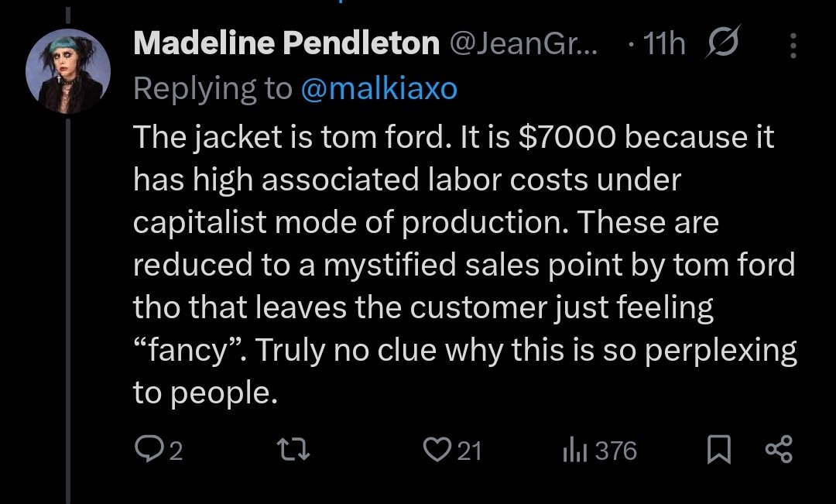The image size is (836, 504).
Task: Like the tweet with the heart icon
Action: (437, 450)
